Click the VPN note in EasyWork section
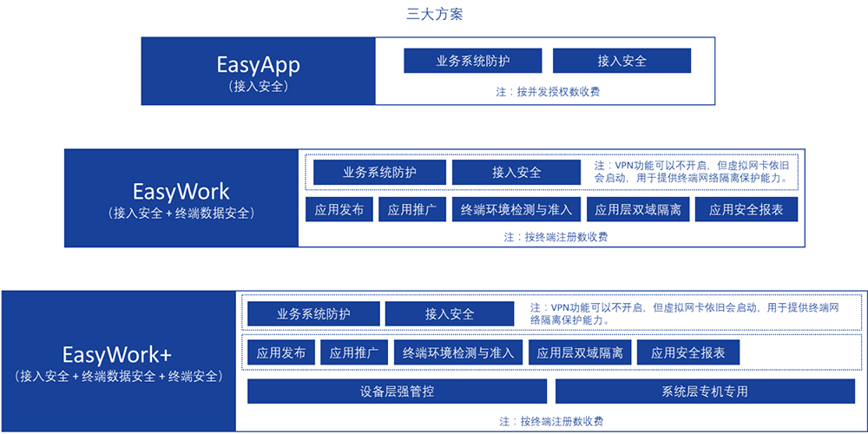Screen dimensions: 868x434 click(690, 172)
